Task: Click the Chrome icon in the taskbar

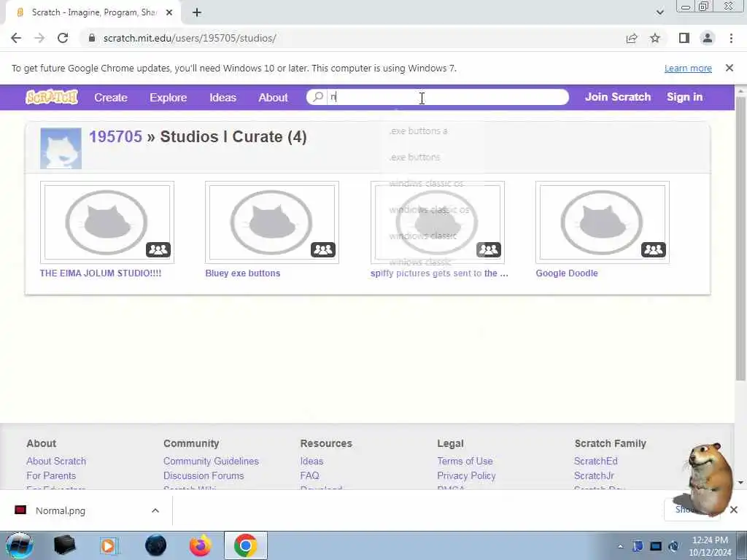Action: [245, 545]
